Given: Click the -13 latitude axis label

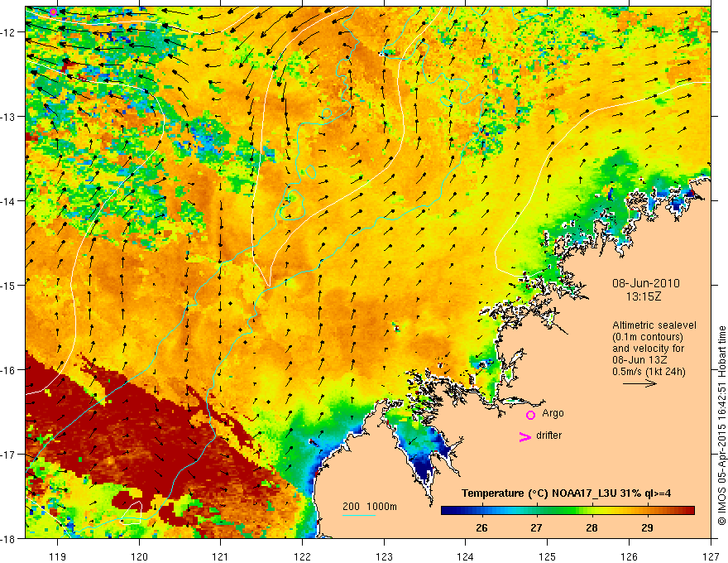Looking at the screenshot, I should click(9, 117).
